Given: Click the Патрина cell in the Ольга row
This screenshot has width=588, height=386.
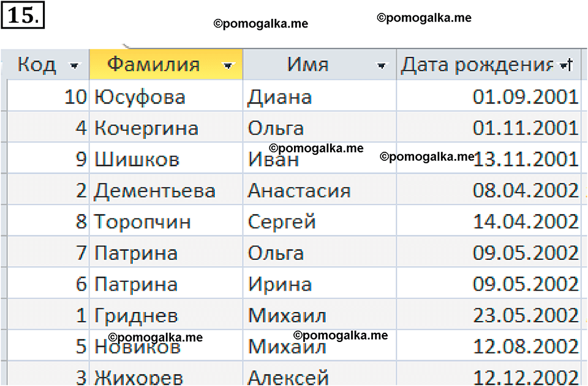Looking at the screenshot, I should click(x=166, y=251).
